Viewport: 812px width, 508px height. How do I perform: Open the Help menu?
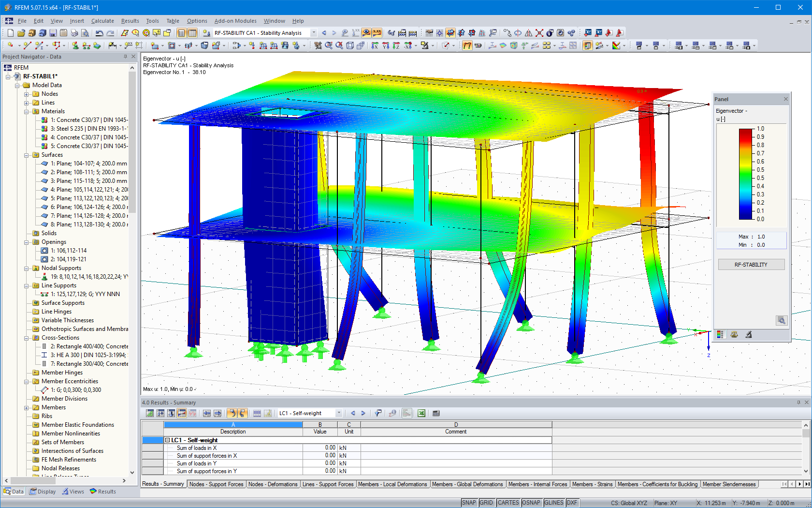pos(298,21)
